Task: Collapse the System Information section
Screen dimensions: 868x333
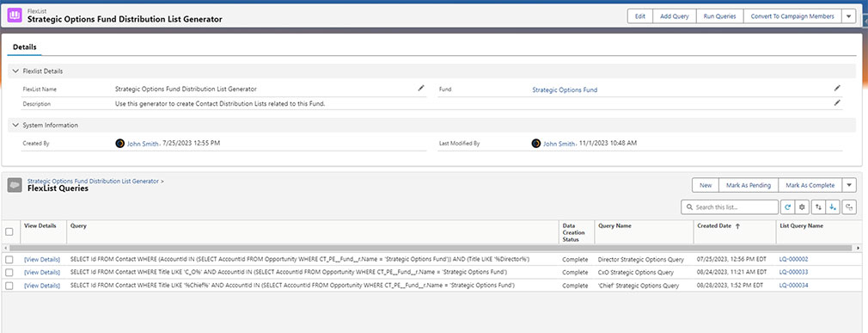Action: tap(15, 126)
